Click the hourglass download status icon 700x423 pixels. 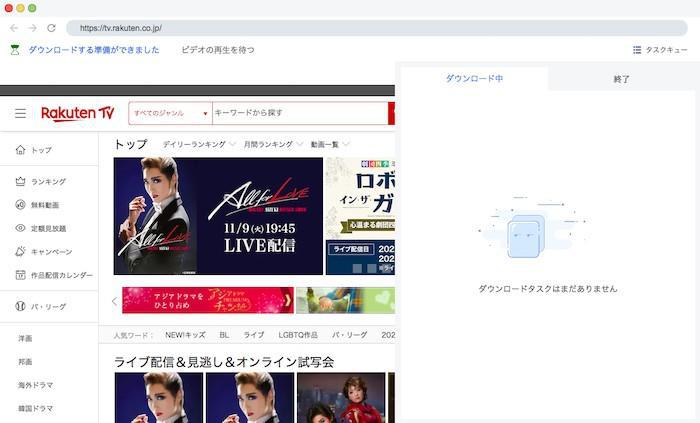(15, 50)
